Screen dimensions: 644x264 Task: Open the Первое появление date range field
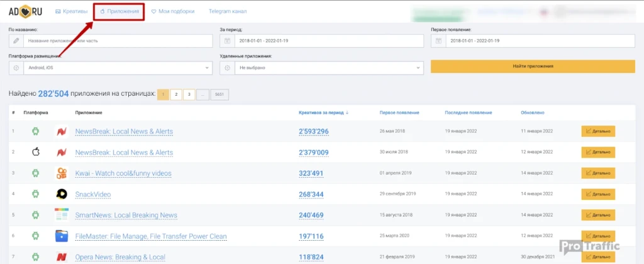[540, 41]
